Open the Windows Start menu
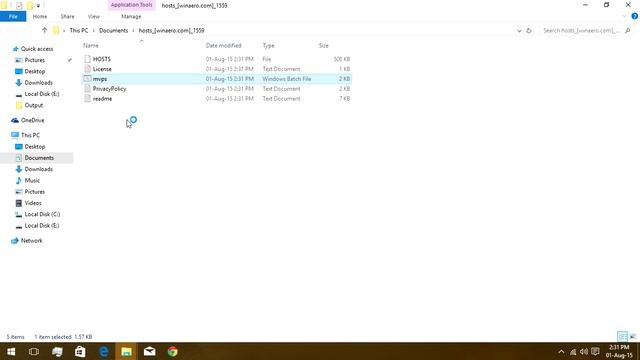Screen dimensions: 640x360 [11, 351]
